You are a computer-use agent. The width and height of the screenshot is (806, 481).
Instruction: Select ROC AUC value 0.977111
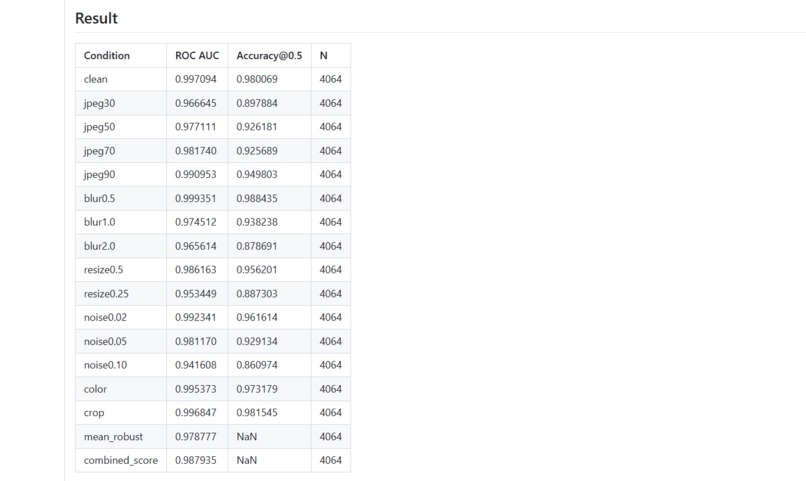click(195, 127)
